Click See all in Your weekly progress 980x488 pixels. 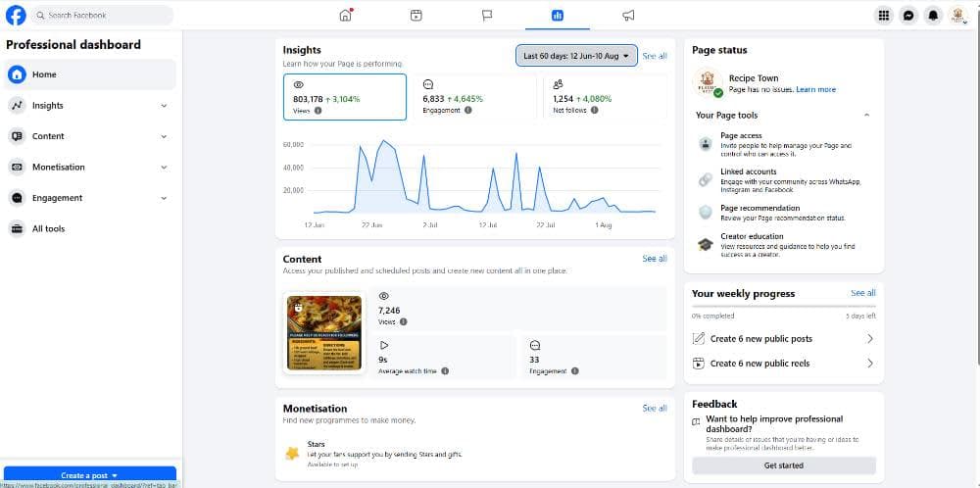863,293
